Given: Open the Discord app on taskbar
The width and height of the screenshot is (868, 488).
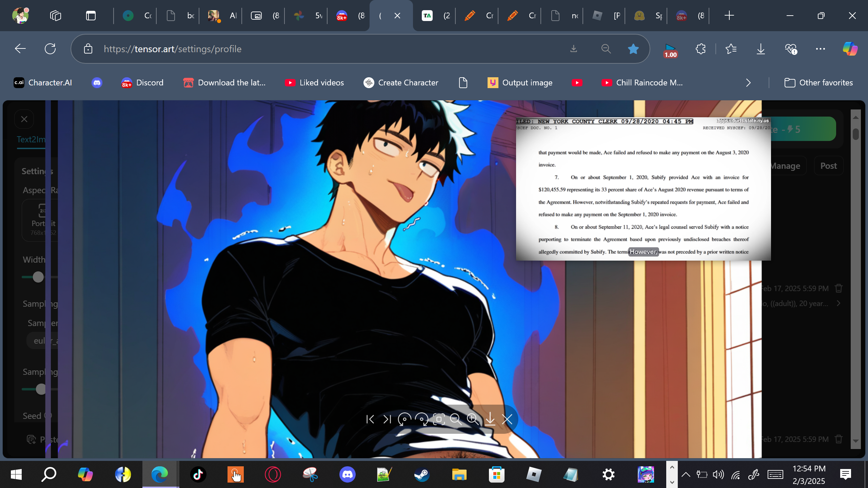Looking at the screenshot, I should 347,474.
